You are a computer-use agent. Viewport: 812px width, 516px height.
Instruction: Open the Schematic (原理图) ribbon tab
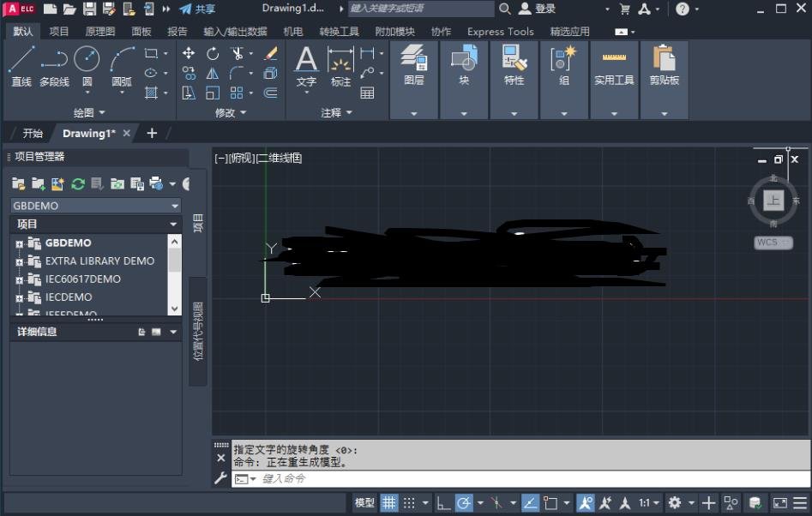[x=100, y=32]
